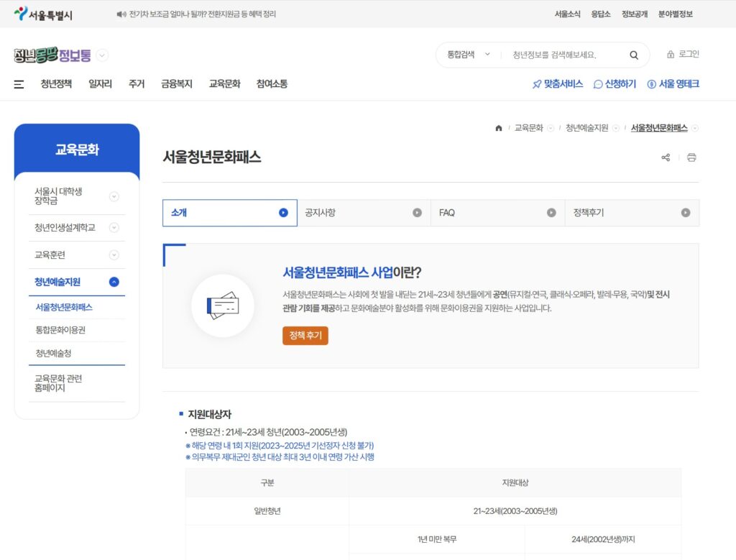Click the 서울특별시 logo at top left
This screenshot has height=560, width=736.
(42, 12)
